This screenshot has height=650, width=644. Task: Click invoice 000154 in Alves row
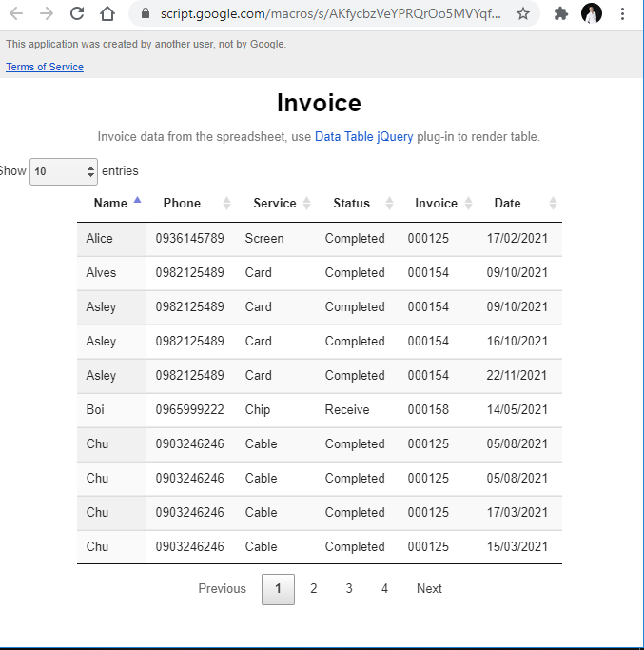click(428, 273)
